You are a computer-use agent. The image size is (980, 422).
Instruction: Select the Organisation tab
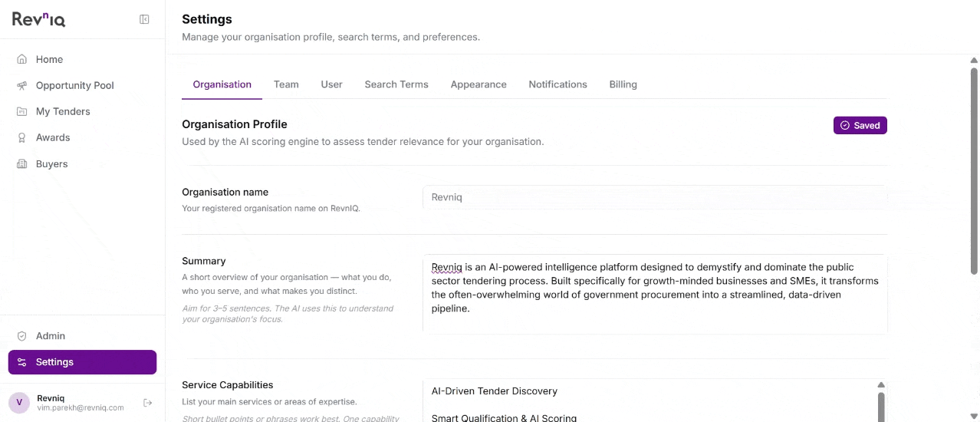point(222,84)
